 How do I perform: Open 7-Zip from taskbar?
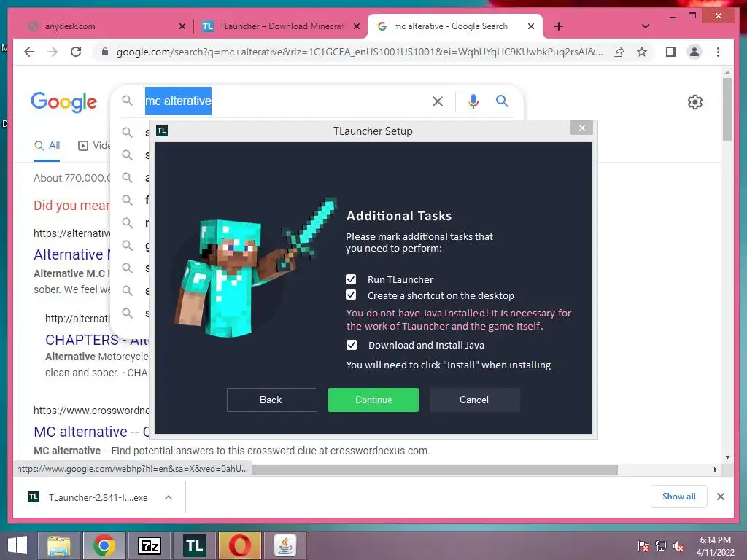(x=149, y=545)
